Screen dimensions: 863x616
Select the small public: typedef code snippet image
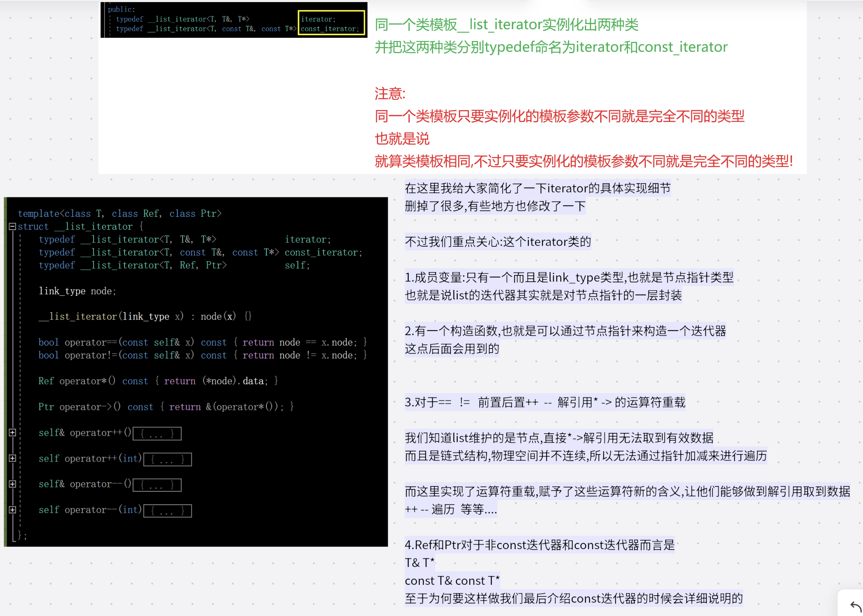click(234, 20)
